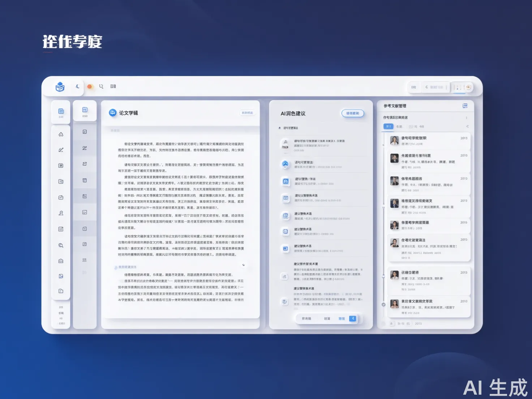Open the seal stamp icon in left sidebar
Viewport: 532px width, 399px height.
click(61, 213)
